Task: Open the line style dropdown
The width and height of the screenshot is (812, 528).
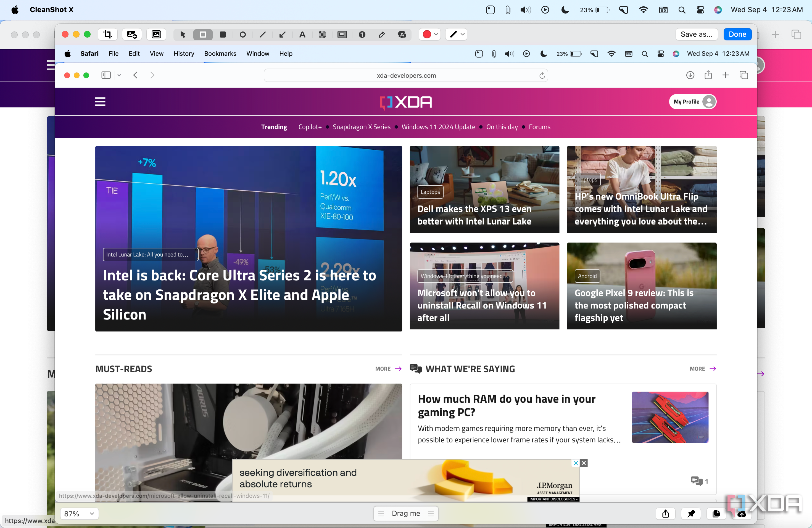Action: [456, 34]
